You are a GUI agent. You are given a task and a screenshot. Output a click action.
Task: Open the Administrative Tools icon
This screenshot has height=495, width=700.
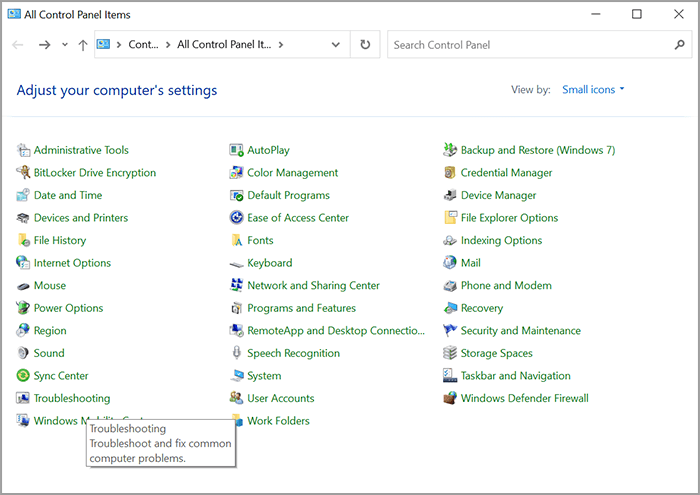click(23, 150)
